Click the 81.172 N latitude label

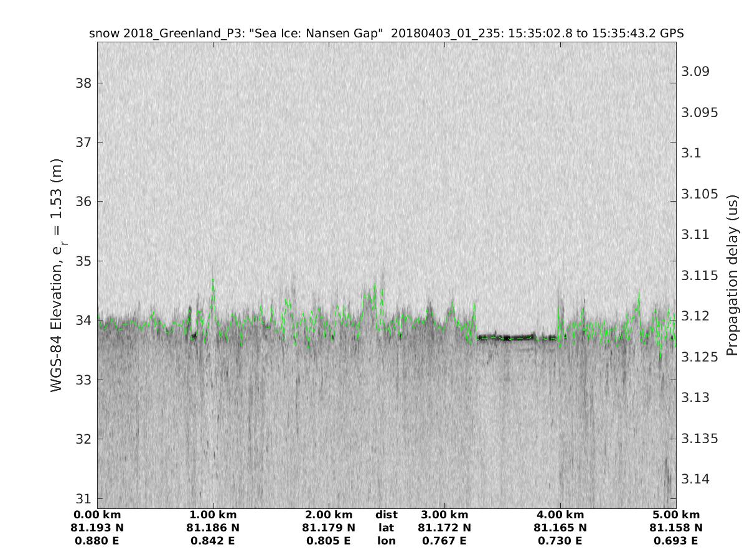(x=444, y=528)
